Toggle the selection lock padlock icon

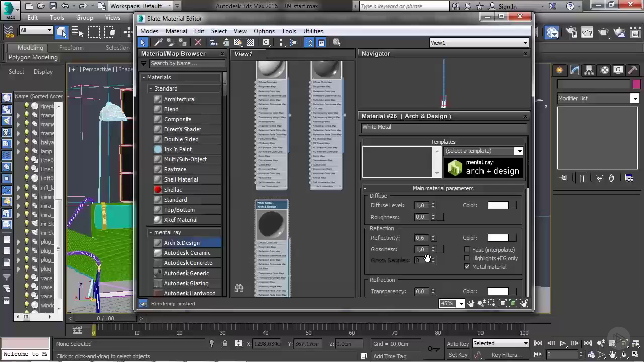click(x=225, y=344)
